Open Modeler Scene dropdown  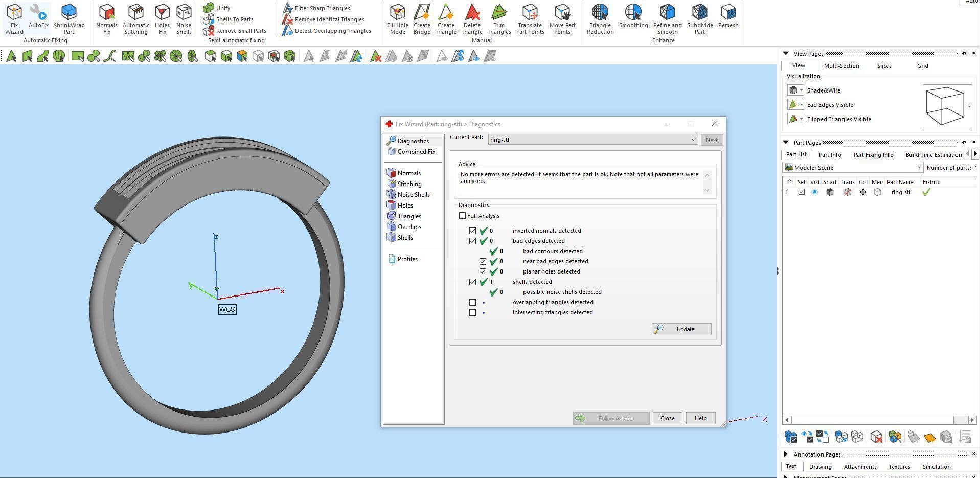(x=853, y=168)
